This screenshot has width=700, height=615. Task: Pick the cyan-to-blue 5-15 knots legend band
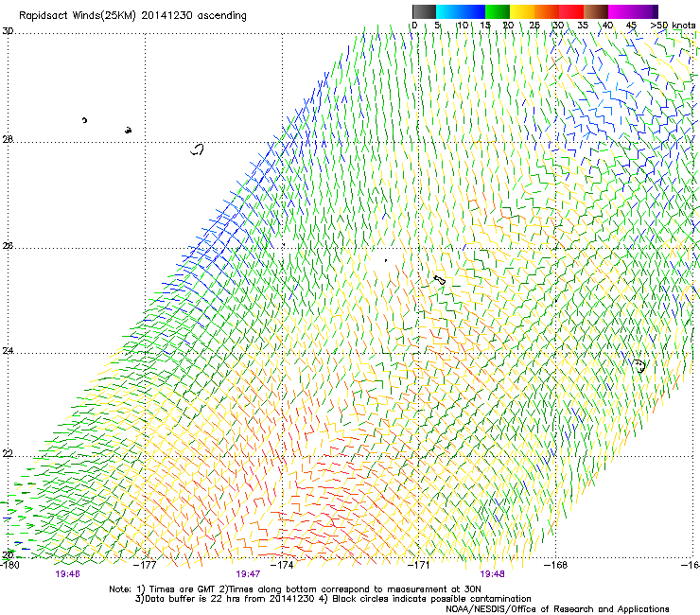pos(461,11)
